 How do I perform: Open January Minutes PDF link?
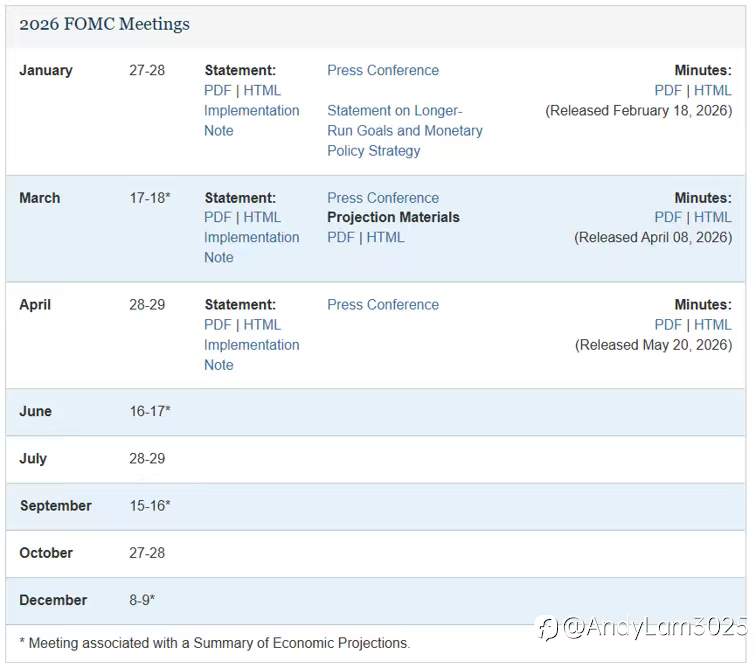pos(668,90)
